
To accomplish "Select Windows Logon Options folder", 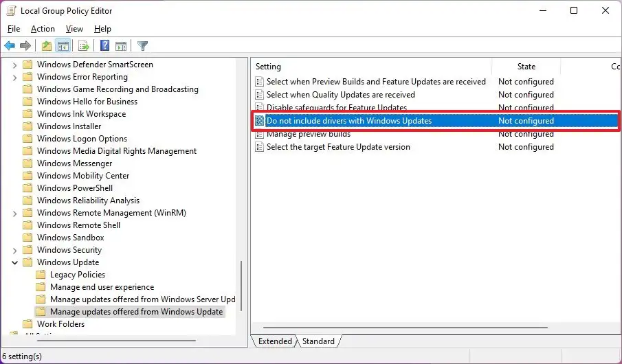I will pyautogui.click(x=82, y=139).
